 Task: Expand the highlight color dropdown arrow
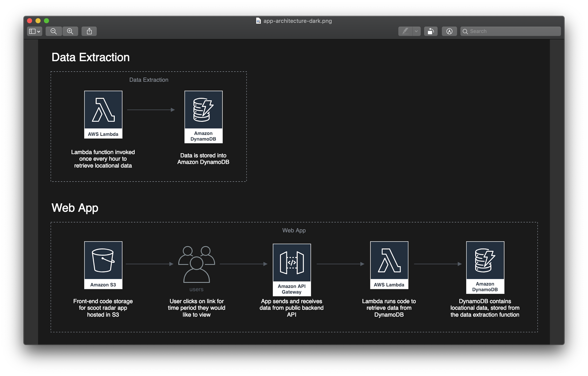point(416,31)
